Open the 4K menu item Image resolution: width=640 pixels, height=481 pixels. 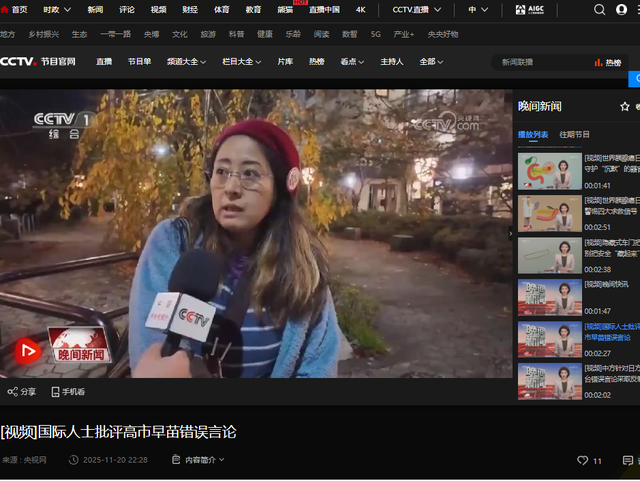click(361, 9)
